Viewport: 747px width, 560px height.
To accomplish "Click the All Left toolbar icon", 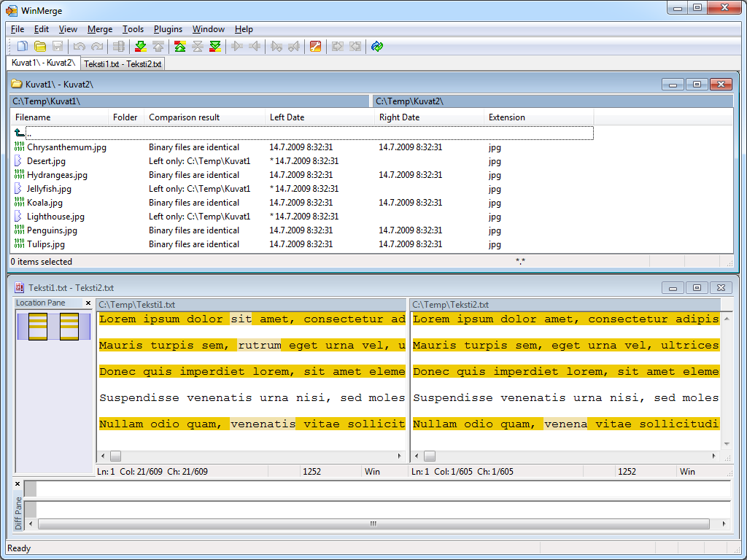I will 355,46.
